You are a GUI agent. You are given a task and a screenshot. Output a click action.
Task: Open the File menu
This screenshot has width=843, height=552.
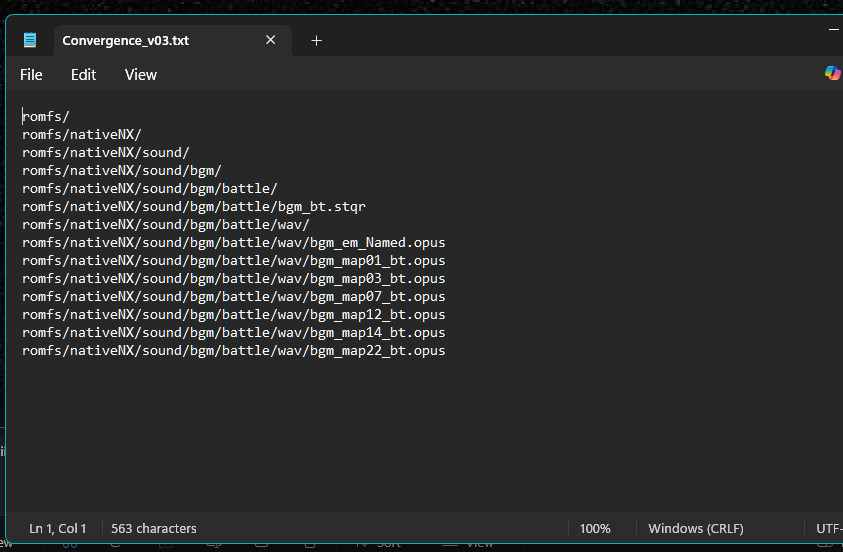pos(31,75)
